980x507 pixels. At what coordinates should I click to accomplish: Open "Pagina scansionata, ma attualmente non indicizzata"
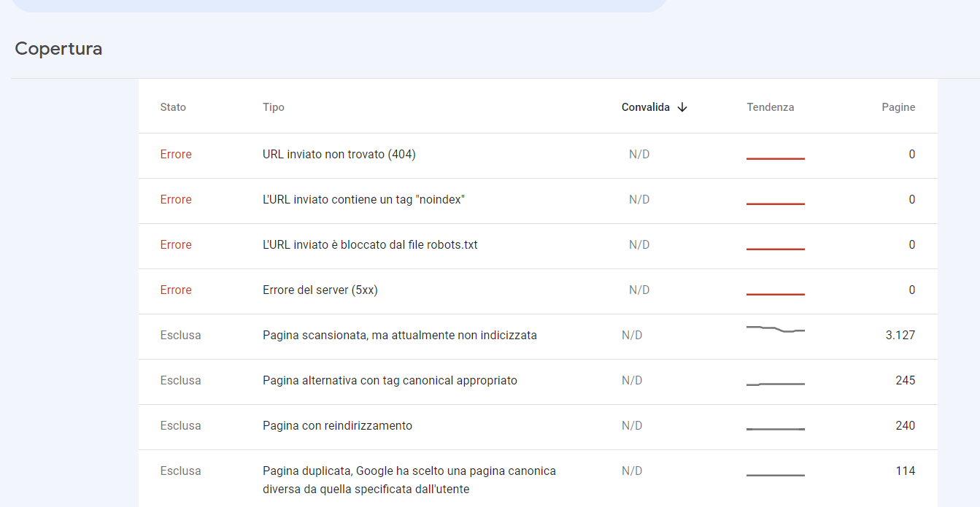400,336
